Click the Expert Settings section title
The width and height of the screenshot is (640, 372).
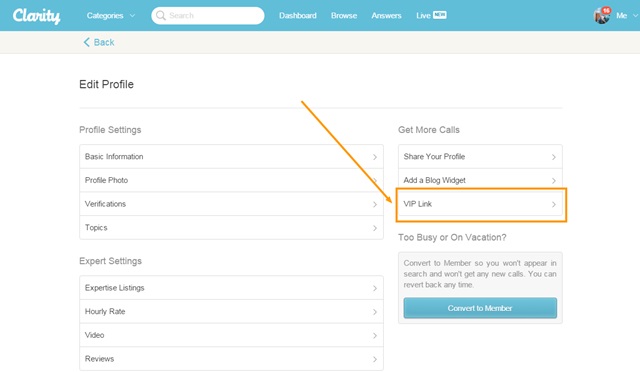click(110, 261)
